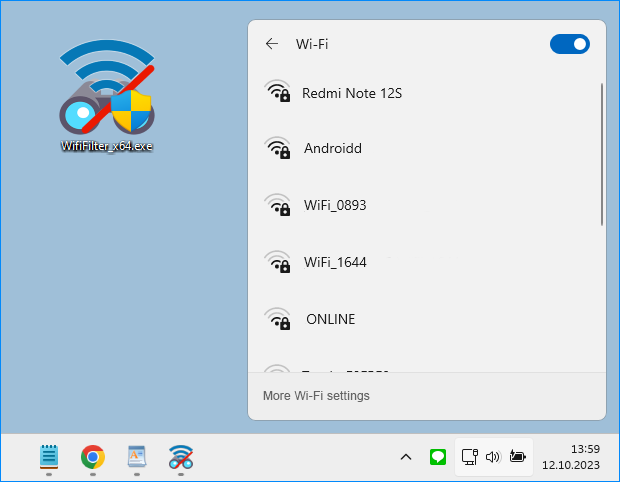Turn off the Wi-Fi toggle switch
The image size is (620, 482).
click(x=570, y=44)
